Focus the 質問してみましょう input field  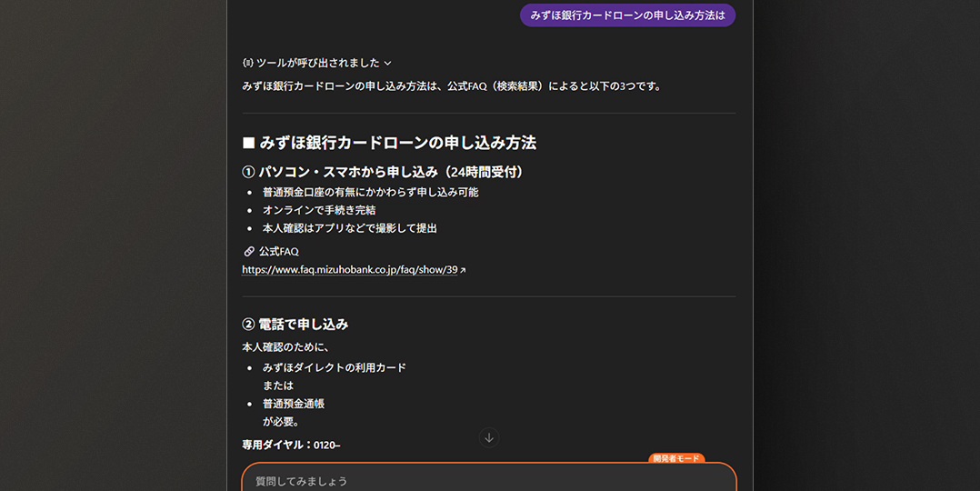pos(489,478)
